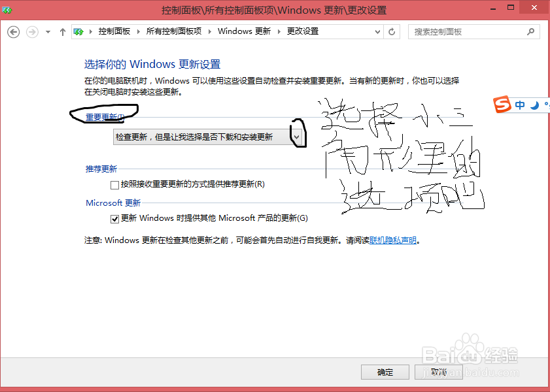Toggle 按照接收重要更新的方式提供推荐更新 checkbox
Image resolution: width=550 pixels, height=392 pixels.
click(x=114, y=185)
